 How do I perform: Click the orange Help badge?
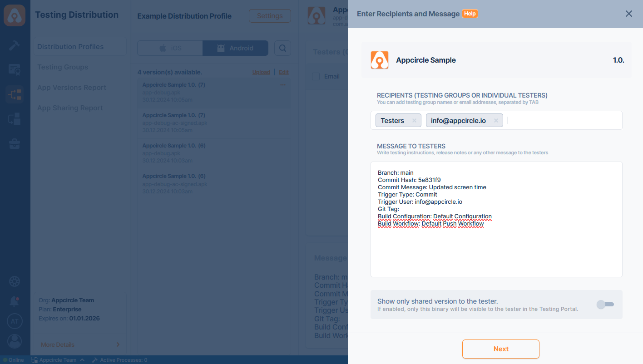coord(470,14)
